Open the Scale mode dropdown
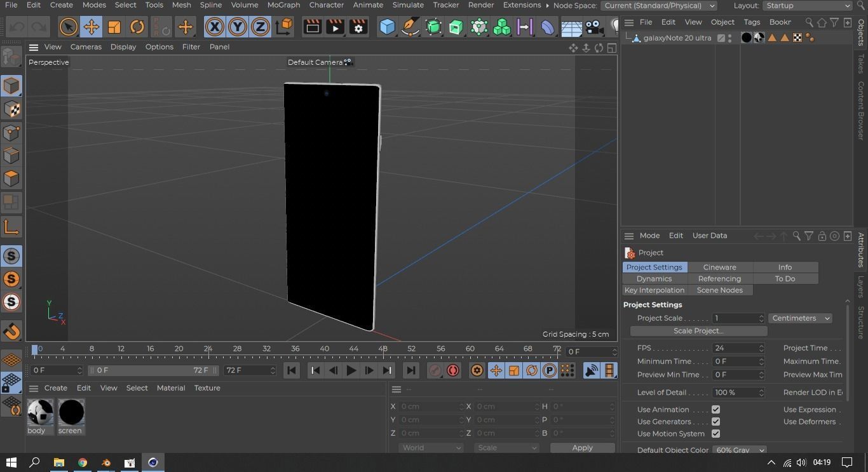This screenshot has height=472, width=868. (506, 448)
